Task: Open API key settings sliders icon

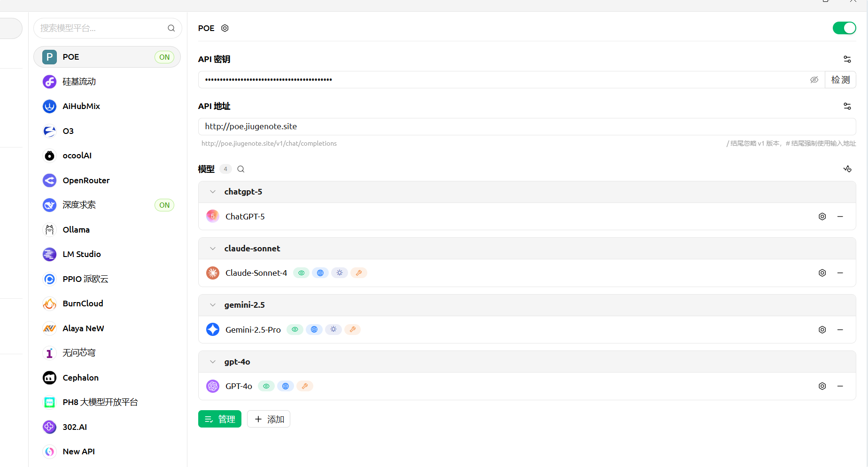Action: 847,59
